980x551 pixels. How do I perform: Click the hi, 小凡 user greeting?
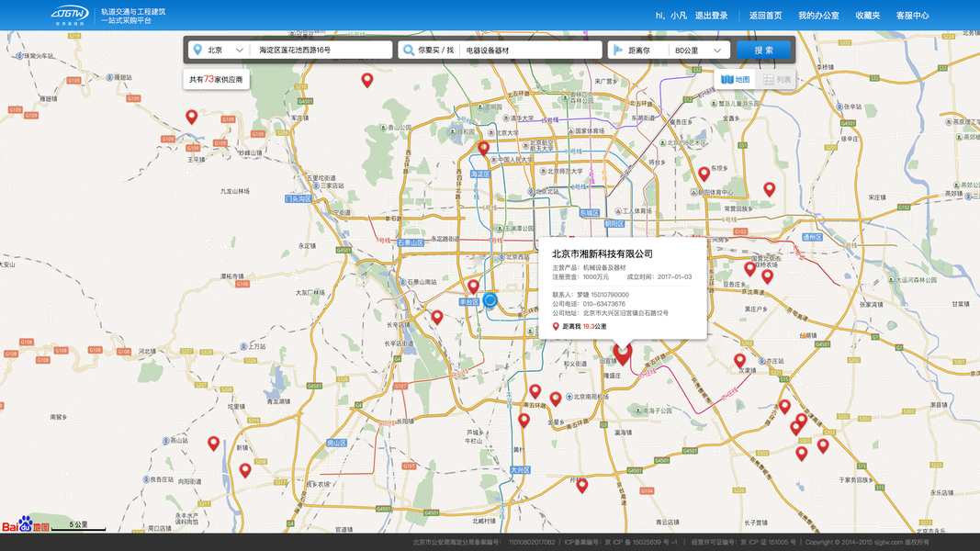tap(671, 16)
